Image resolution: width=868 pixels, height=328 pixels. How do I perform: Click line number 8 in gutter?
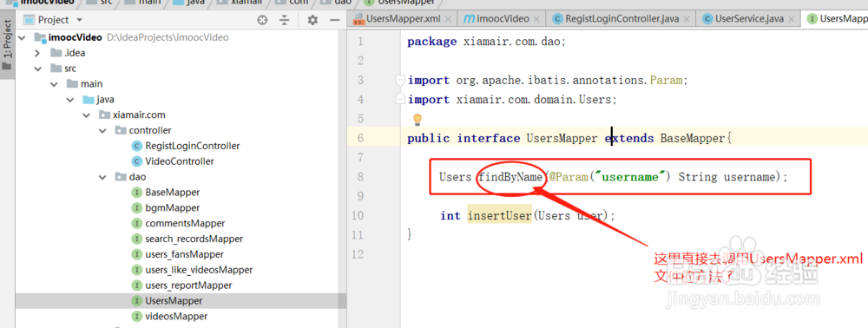pyautogui.click(x=360, y=177)
